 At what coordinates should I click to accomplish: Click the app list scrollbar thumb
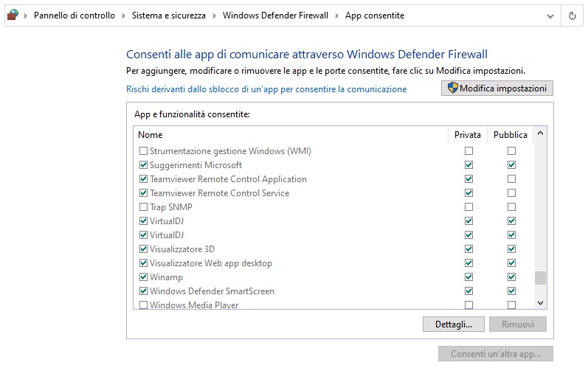coord(540,278)
